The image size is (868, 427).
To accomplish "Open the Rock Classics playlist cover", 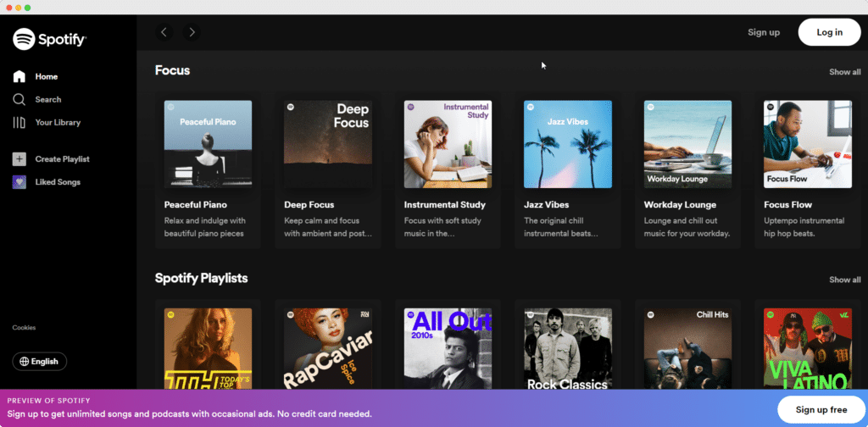I will (567, 347).
